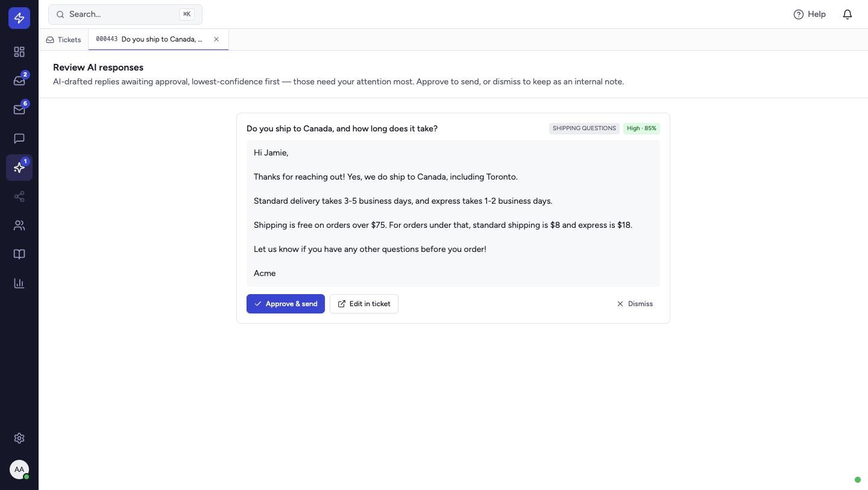
Task: Select the 000443 Do you ship to Canada tab
Action: click(158, 39)
